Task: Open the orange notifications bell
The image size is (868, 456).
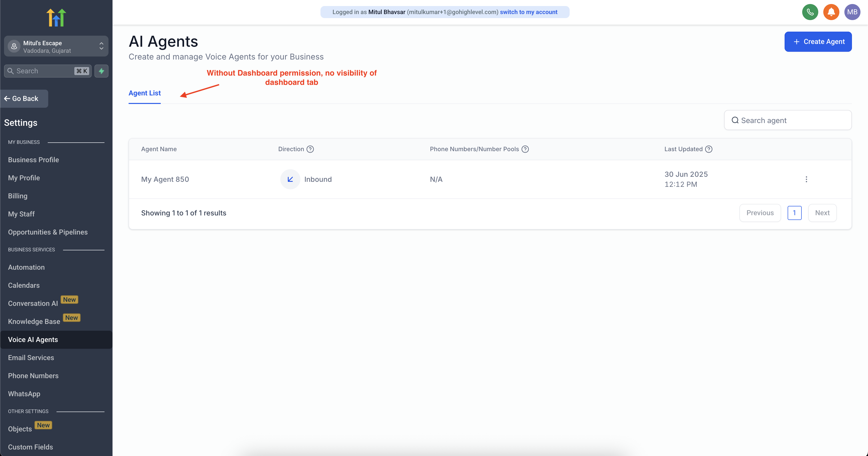Action: (x=831, y=12)
